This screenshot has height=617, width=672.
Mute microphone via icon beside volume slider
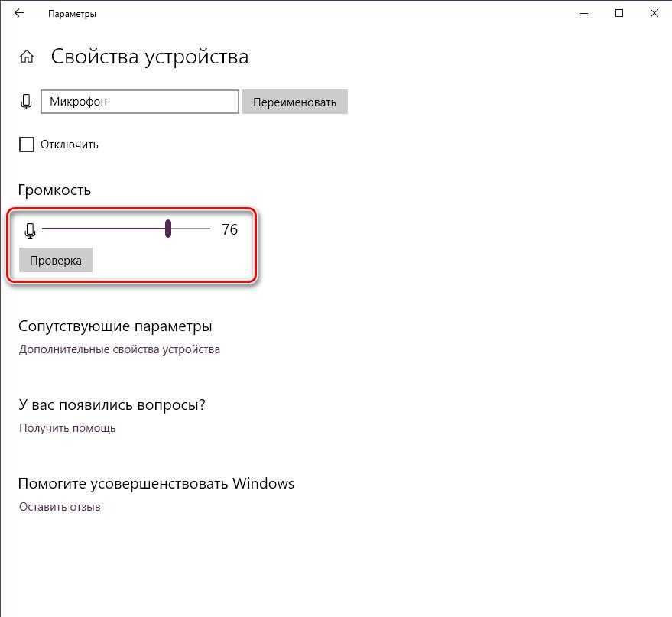[x=31, y=229]
